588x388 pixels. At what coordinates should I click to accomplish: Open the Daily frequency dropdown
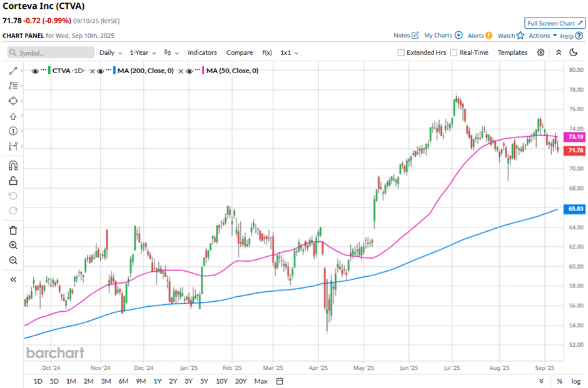111,53
